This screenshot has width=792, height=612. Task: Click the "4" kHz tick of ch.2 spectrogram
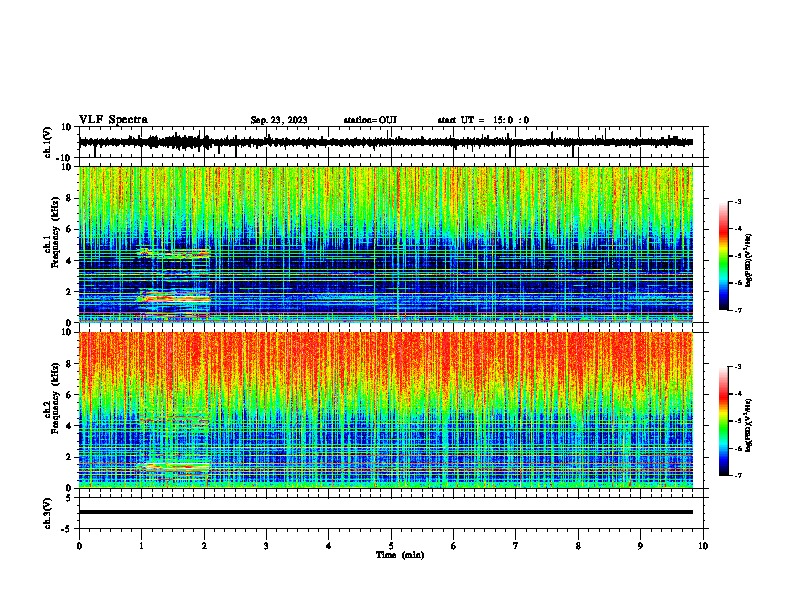[69, 426]
